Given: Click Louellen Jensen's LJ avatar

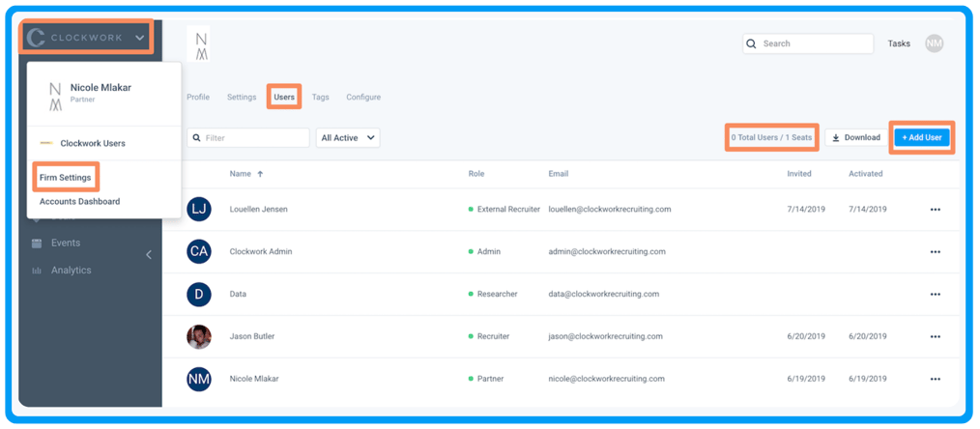Looking at the screenshot, I should pos(199,210).
